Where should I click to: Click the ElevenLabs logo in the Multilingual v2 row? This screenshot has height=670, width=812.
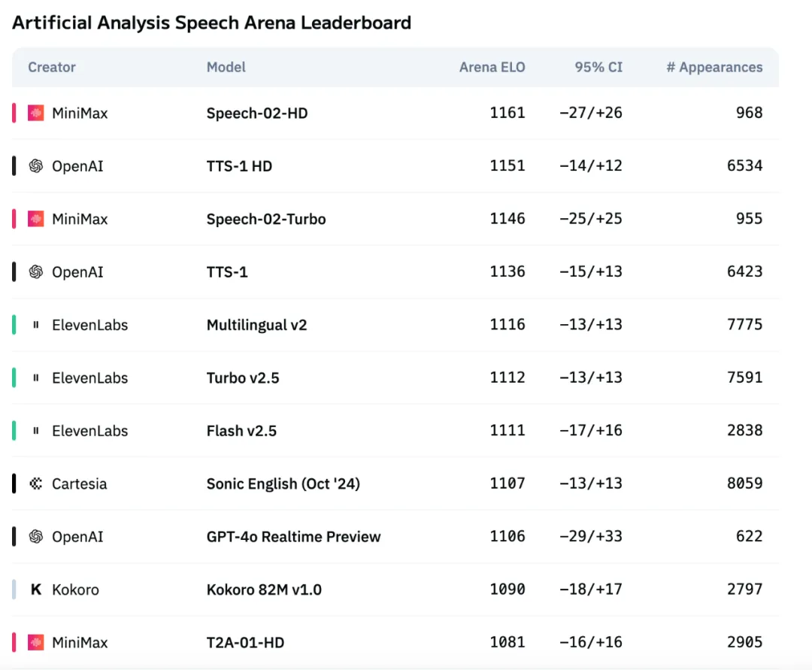tap(36, 325)
